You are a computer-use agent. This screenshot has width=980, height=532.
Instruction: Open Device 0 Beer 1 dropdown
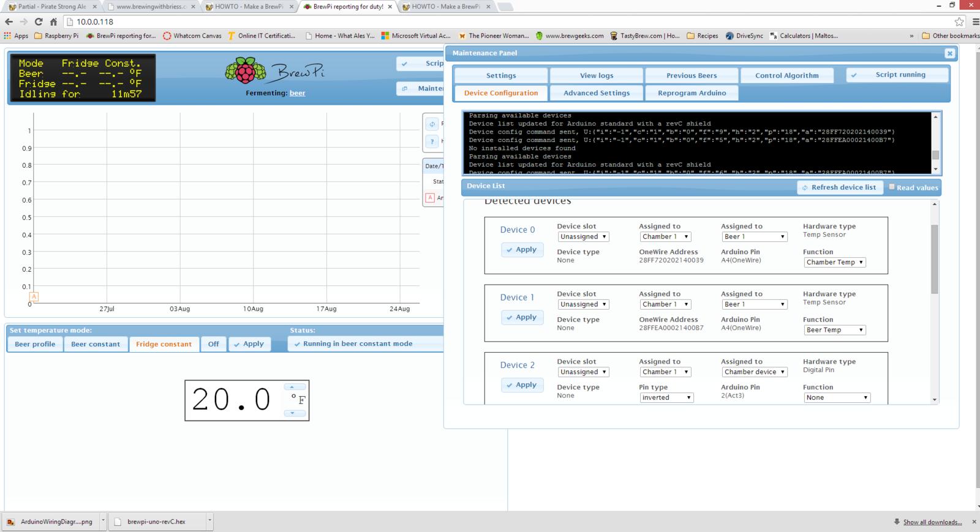tap(754, 236)
